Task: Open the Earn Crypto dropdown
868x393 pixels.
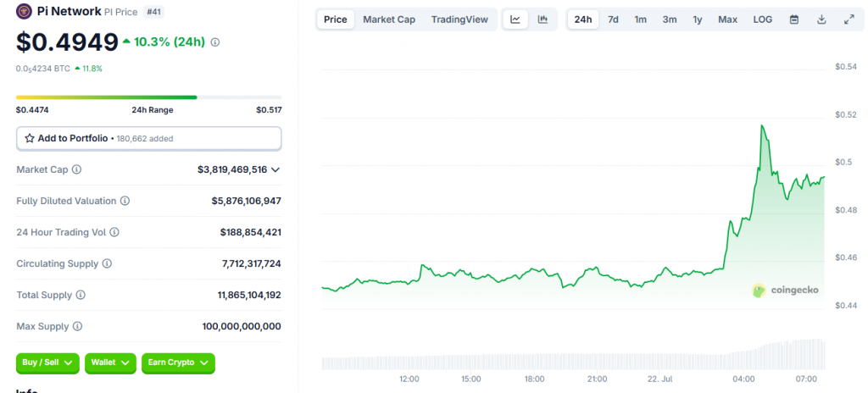Action: (x=178, y=363)
